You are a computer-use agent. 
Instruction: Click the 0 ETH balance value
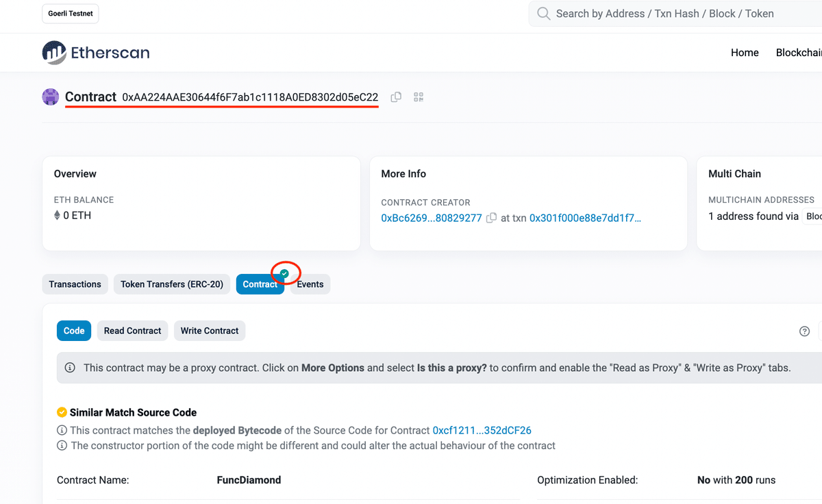click(77, 216)
